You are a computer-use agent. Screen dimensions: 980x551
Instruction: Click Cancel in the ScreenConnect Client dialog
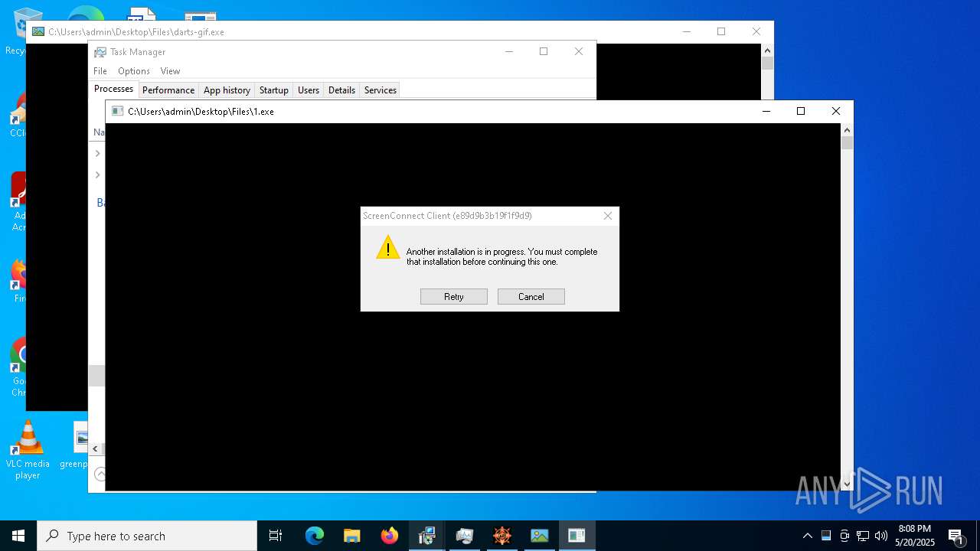(x=531, y=297)
